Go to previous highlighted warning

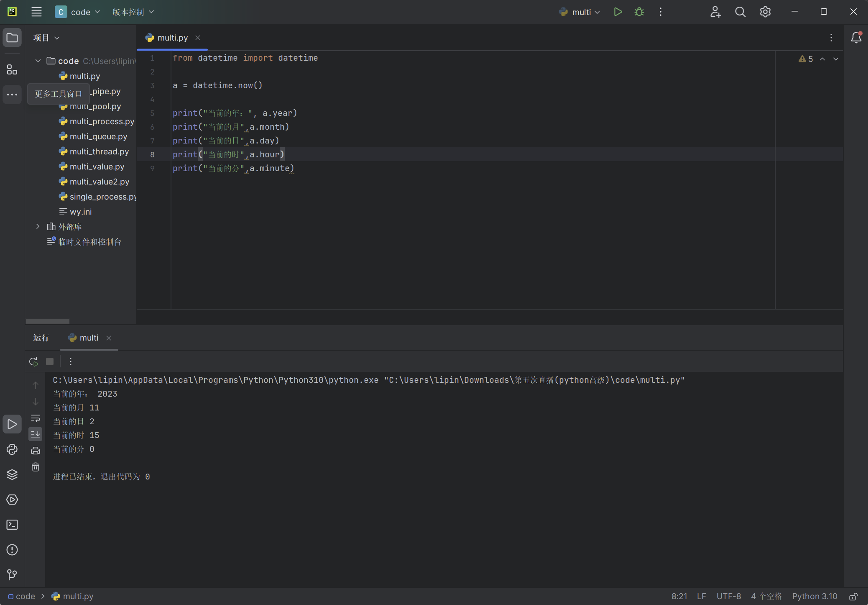(822, 59)
